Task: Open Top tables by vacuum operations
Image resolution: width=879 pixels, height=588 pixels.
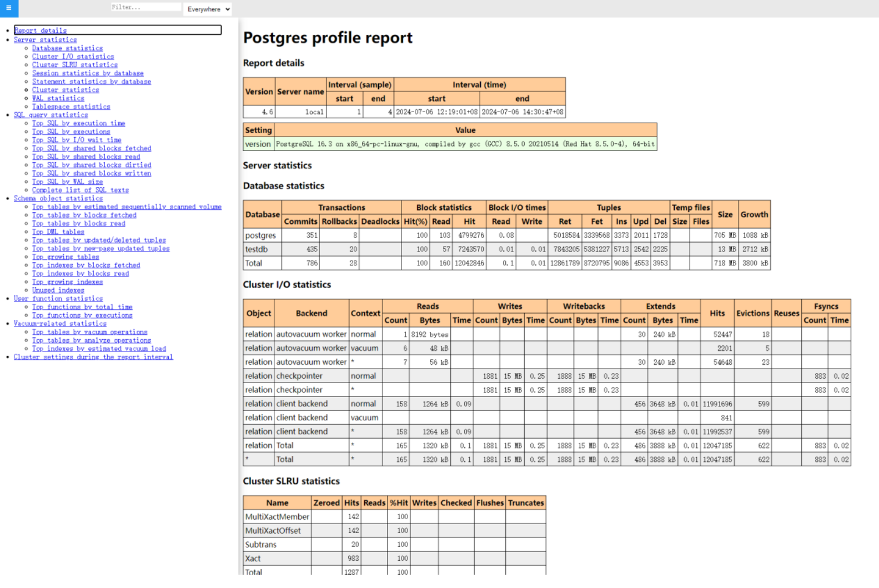Action: click(89, 331)
